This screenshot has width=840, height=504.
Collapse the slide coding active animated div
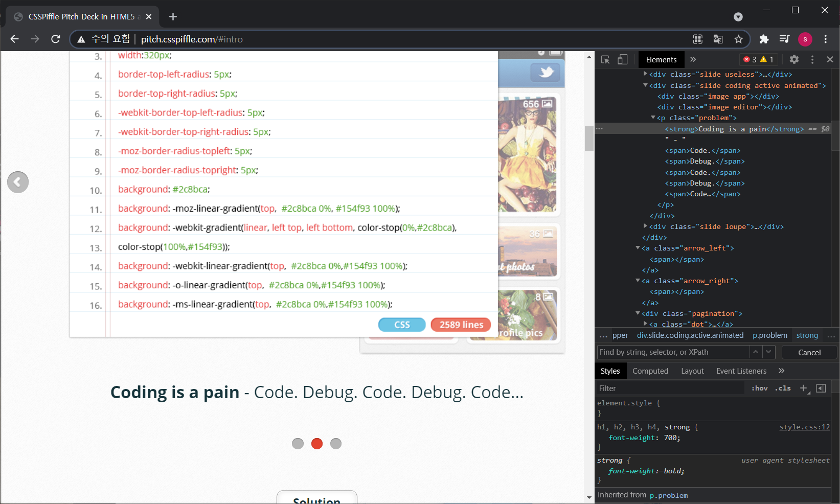tap(645, 85)
